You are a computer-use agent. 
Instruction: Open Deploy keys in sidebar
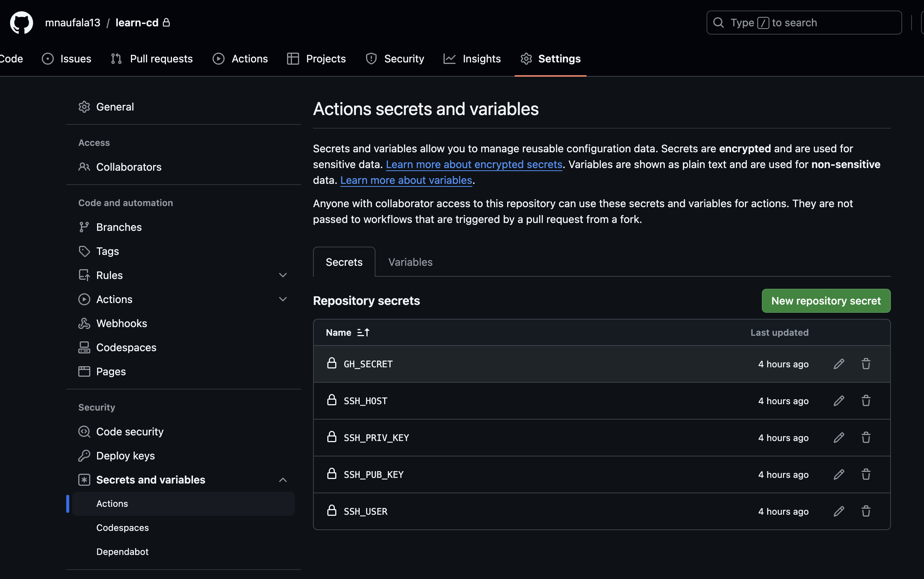click(x=125, y=456)
